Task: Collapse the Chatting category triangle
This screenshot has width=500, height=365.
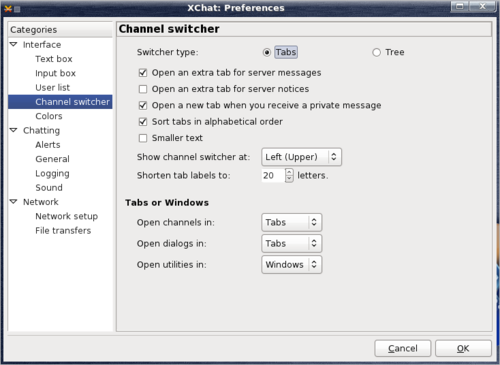Action: tap(14, 130)
